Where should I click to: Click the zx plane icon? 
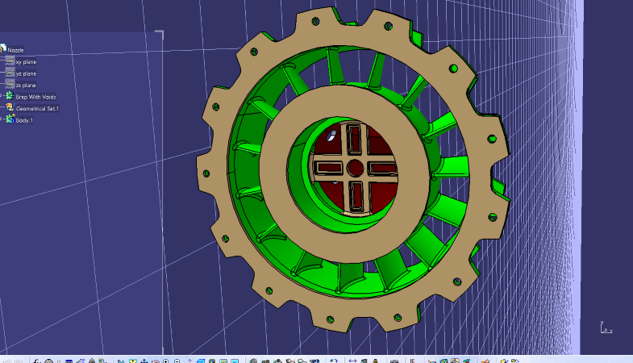click(10, 84)
